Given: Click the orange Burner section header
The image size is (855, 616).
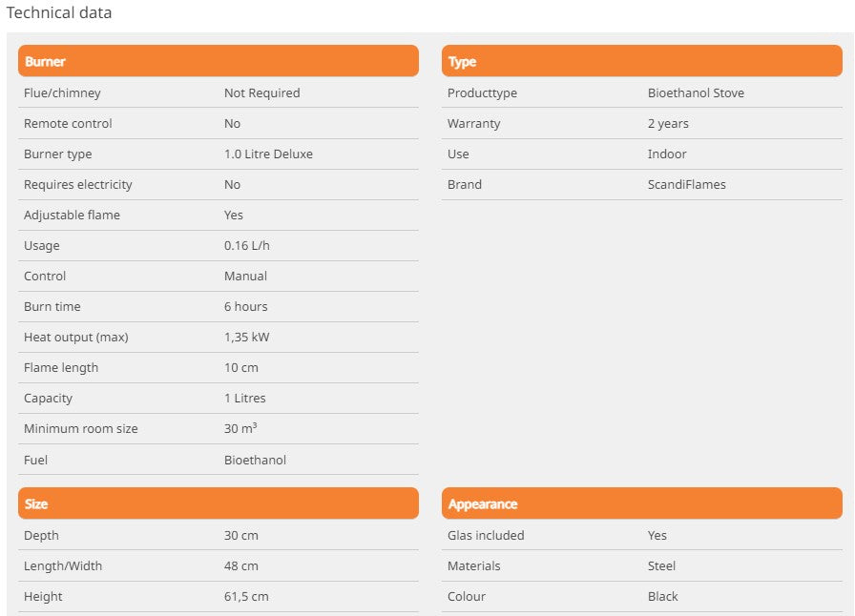Looking at the screenshot, I should [x=218, y=61].
